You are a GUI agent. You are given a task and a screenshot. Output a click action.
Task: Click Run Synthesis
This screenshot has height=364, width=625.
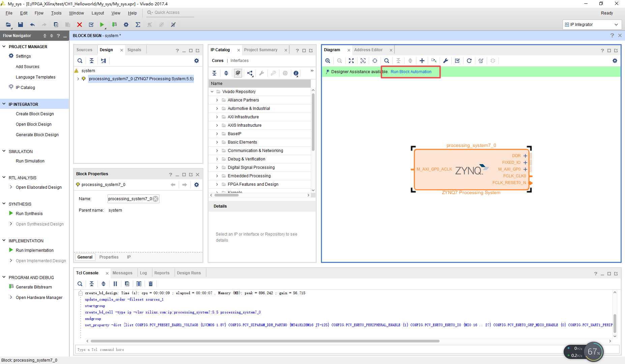[29, 214]
